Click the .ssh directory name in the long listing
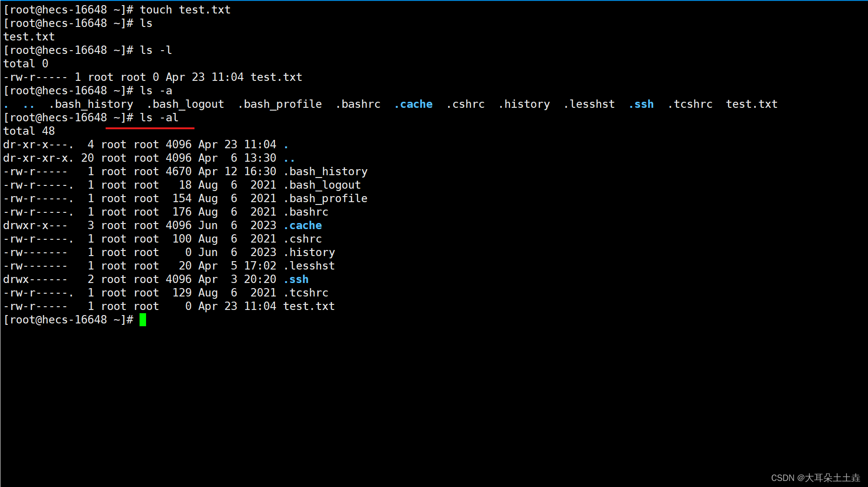Screen dimensions: 868x487 [x=296, y=279]
